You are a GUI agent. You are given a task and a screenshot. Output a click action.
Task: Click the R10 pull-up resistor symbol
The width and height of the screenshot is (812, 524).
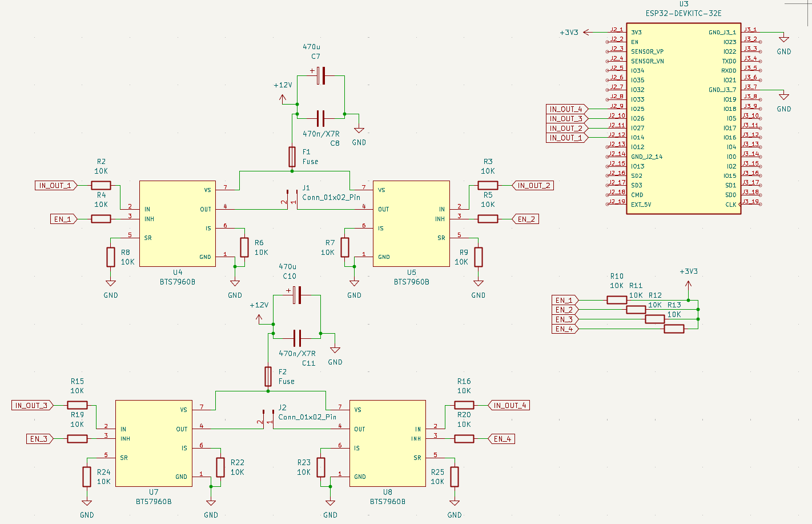click(x=617, y=300)
